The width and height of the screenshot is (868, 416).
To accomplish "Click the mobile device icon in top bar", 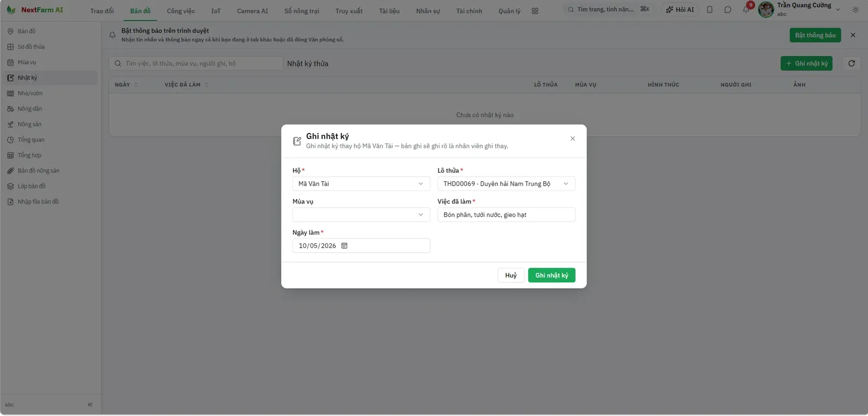I will click(x=710, y=10).
